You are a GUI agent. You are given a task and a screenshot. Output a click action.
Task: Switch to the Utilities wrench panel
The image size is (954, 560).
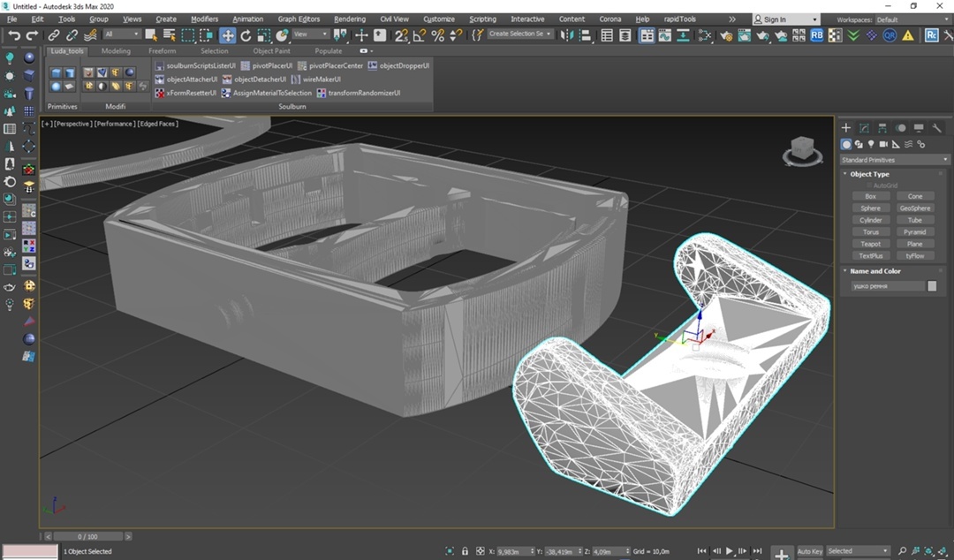tap(937, 128)
